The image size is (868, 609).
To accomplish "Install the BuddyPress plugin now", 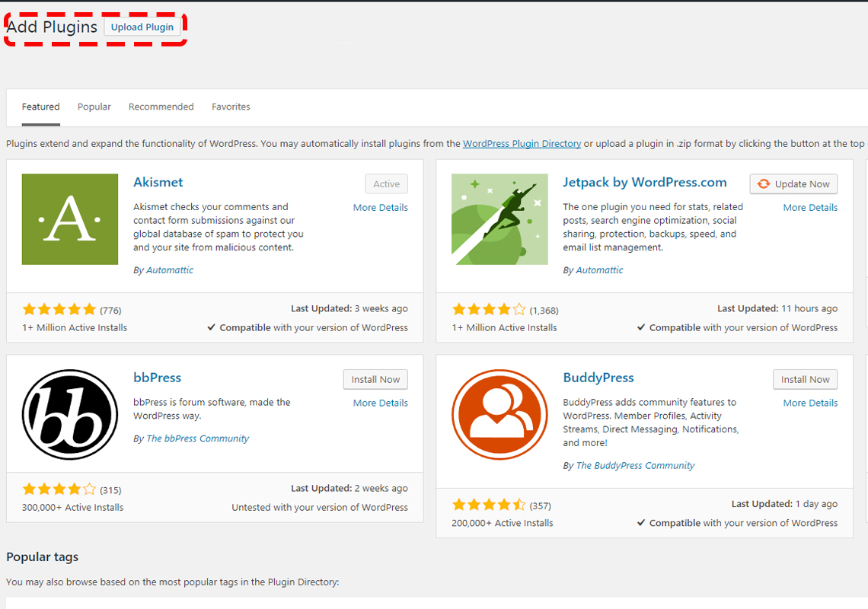I will (x=806, y=379).
